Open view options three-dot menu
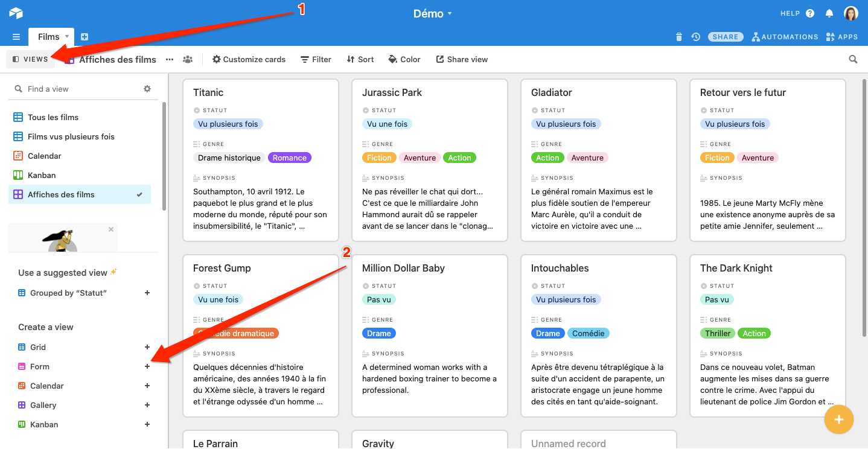This screenshot has height=449, width=868. pyautogui.click(x=170, y=59)
